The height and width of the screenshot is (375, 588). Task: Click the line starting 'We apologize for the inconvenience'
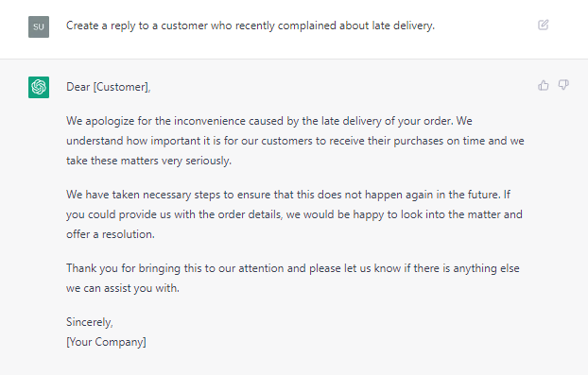(x=268, y=121)
